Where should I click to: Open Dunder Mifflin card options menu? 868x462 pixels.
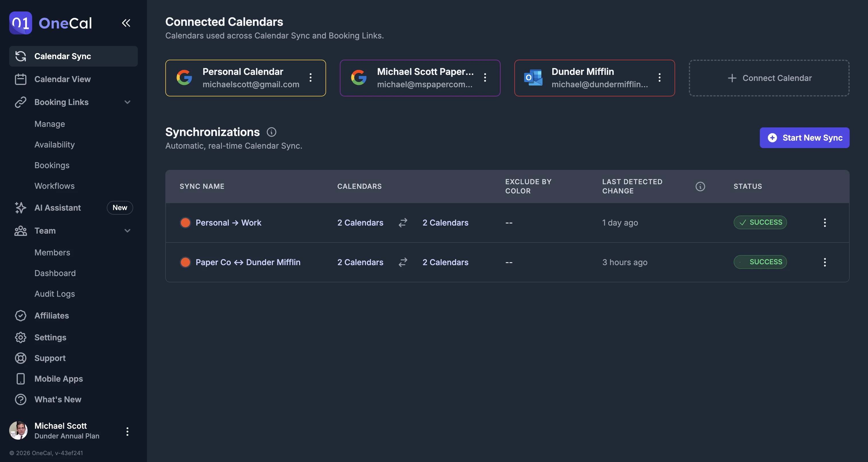[x=660, y=77]
